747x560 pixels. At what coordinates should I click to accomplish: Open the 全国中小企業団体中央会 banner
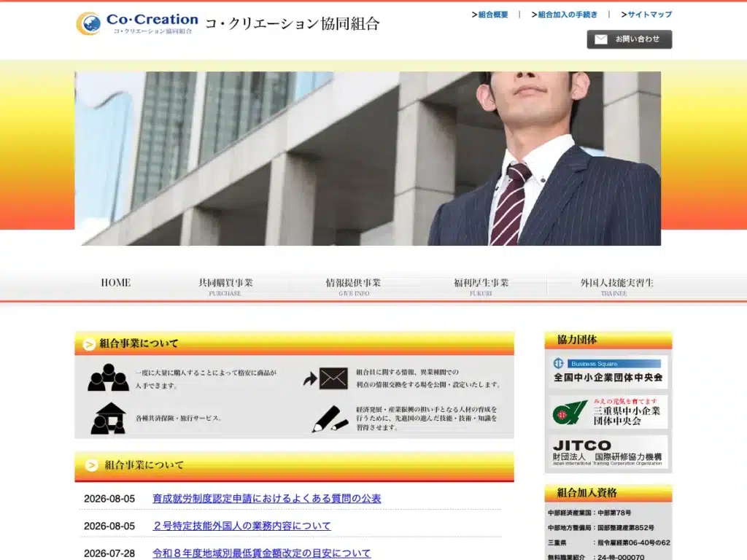608,371
